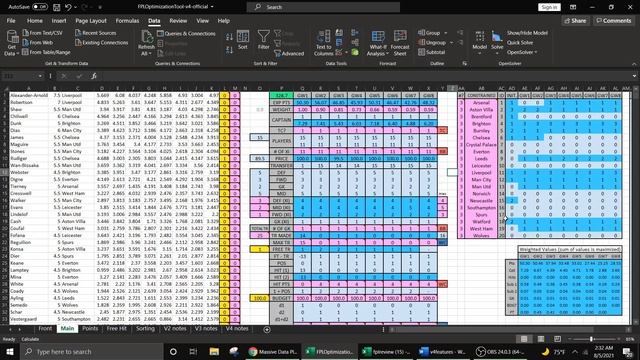Switch to OBS taskbar window

point(500,351)
